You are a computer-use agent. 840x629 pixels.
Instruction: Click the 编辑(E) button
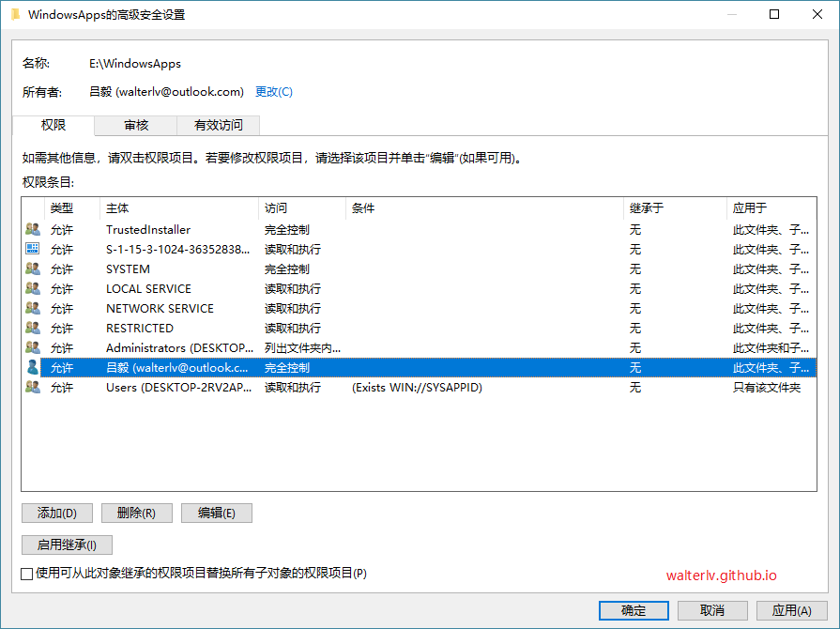tap(216, 513)
